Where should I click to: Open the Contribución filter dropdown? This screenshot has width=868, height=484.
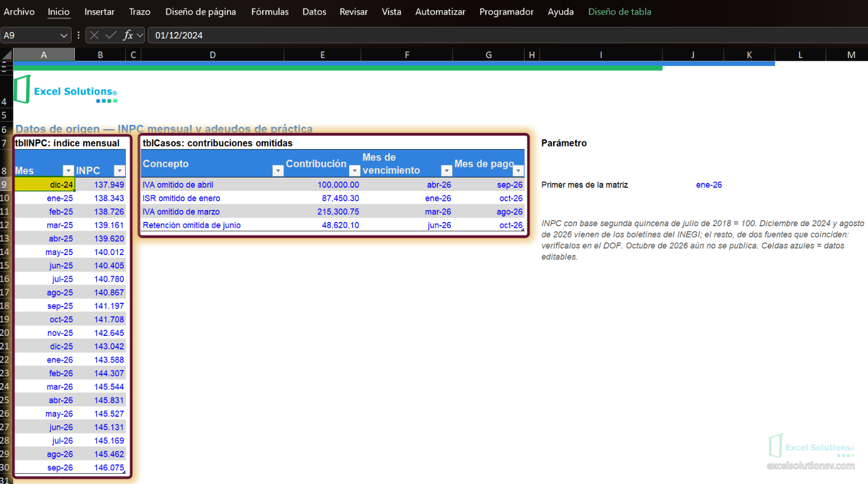coord(355,170)
